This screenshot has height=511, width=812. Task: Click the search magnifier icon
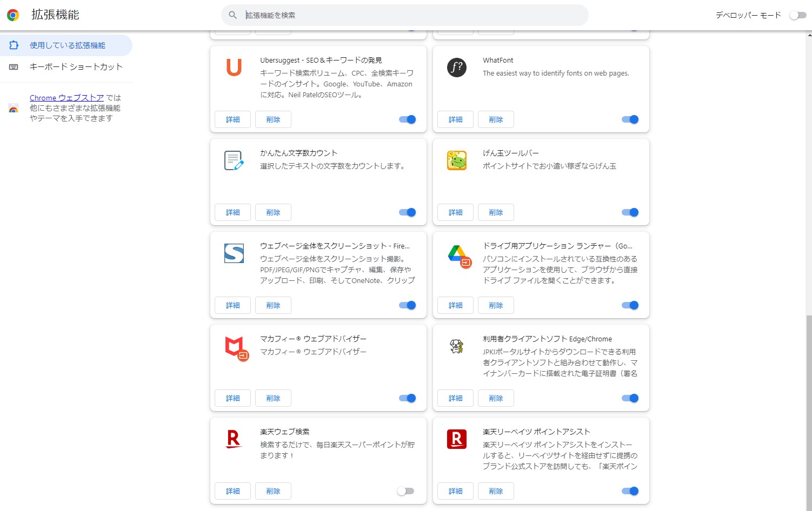pos(233,15)
